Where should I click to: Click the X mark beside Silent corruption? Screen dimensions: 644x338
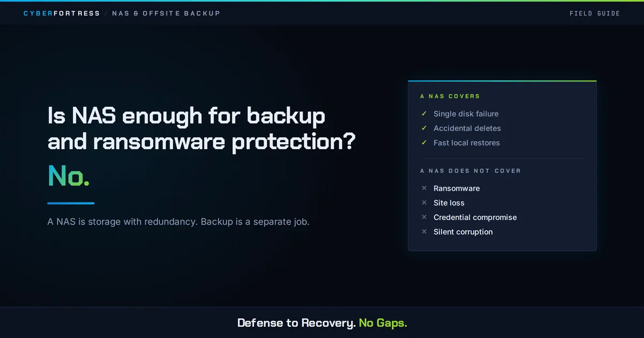424,232
